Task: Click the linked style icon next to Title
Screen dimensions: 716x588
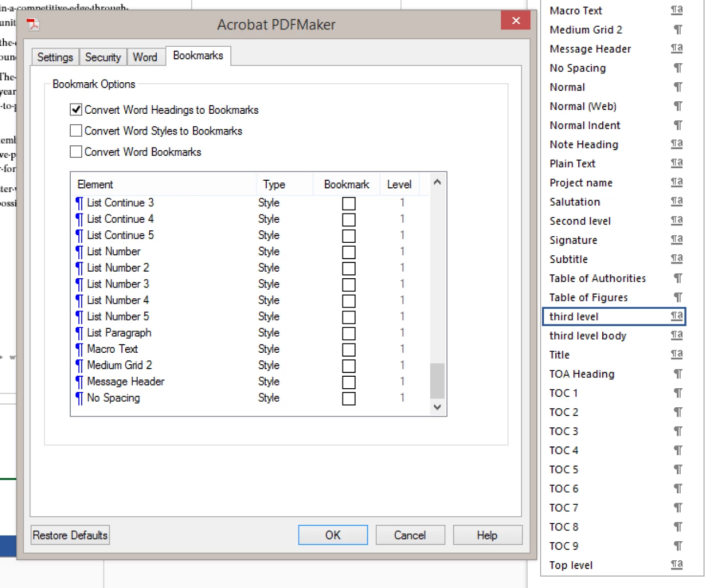Action: 677,354
